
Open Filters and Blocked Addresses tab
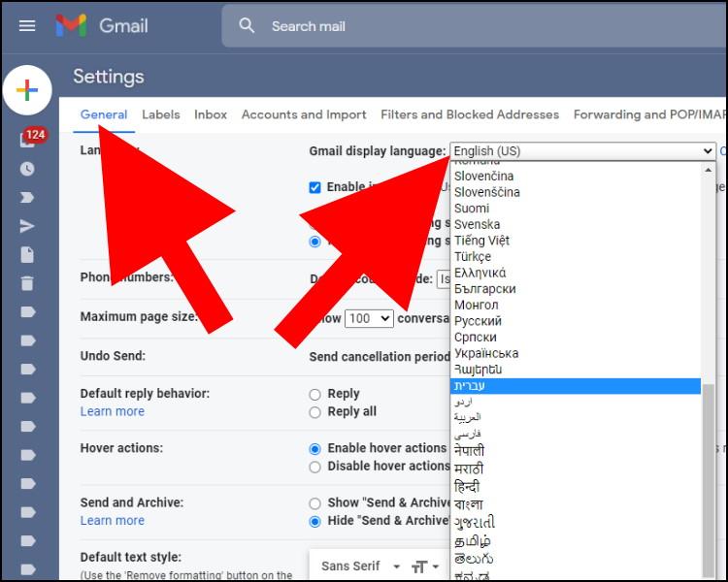click(470, 114)
